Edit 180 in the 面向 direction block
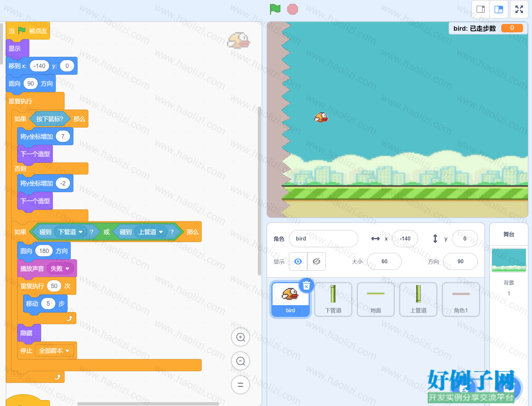Image resolution: width=532 pixels, height=406 pixels. pos(44,251)
